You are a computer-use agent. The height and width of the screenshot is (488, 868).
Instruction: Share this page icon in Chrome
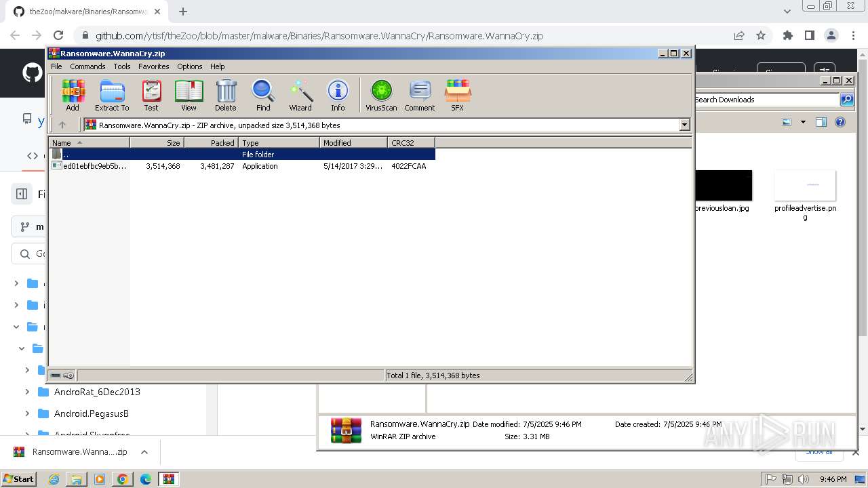point(739,36)
